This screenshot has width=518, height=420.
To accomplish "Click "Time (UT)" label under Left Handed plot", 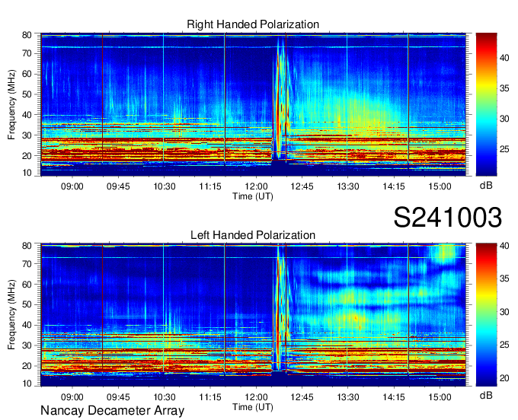I will pos(253,407).
